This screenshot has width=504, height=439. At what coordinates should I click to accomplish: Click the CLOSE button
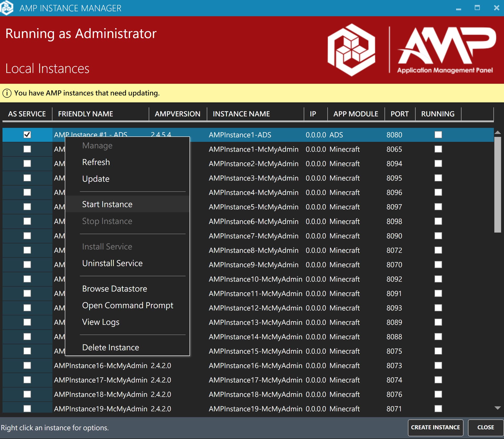click(x=486, y=427)
